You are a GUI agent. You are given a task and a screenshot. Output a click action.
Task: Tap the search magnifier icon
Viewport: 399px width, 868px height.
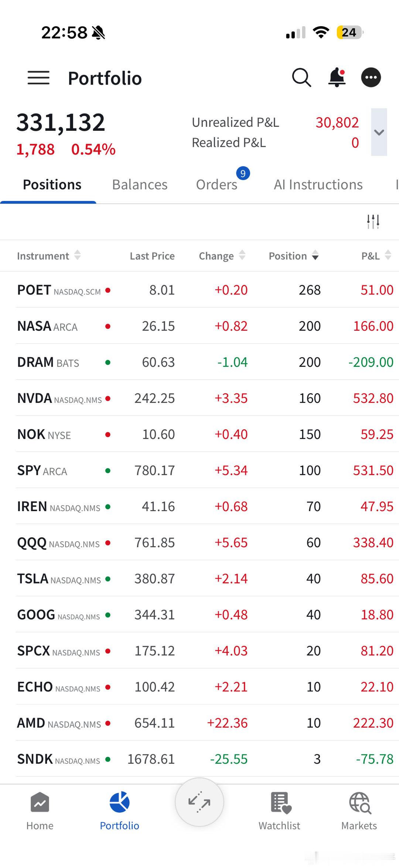point(301,78)
